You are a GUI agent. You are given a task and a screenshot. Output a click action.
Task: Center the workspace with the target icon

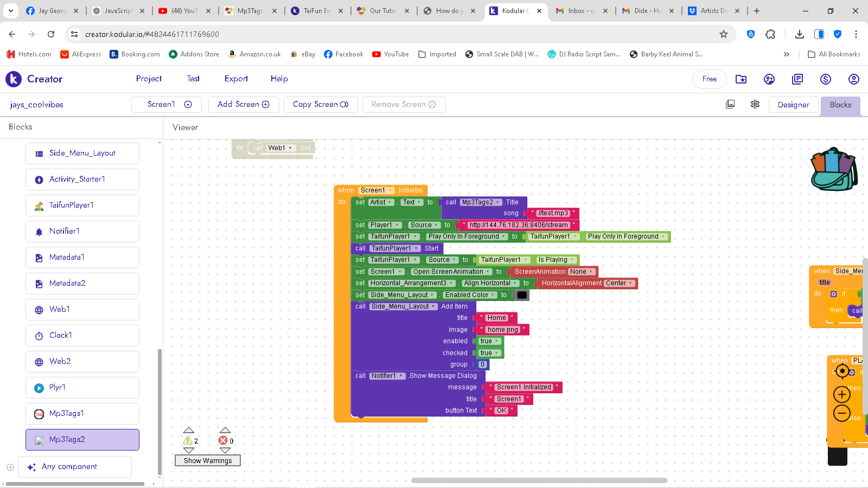(x=842, y=371)
